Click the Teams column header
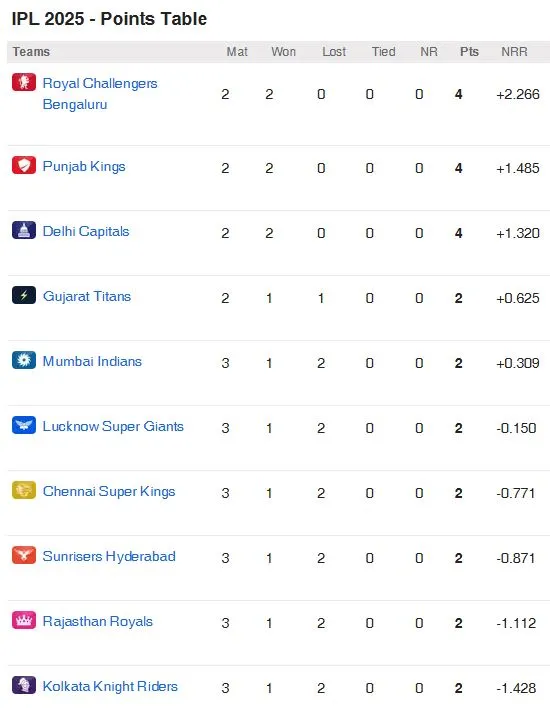The height and width of the screenshot is (718, 550). point(31,52)
